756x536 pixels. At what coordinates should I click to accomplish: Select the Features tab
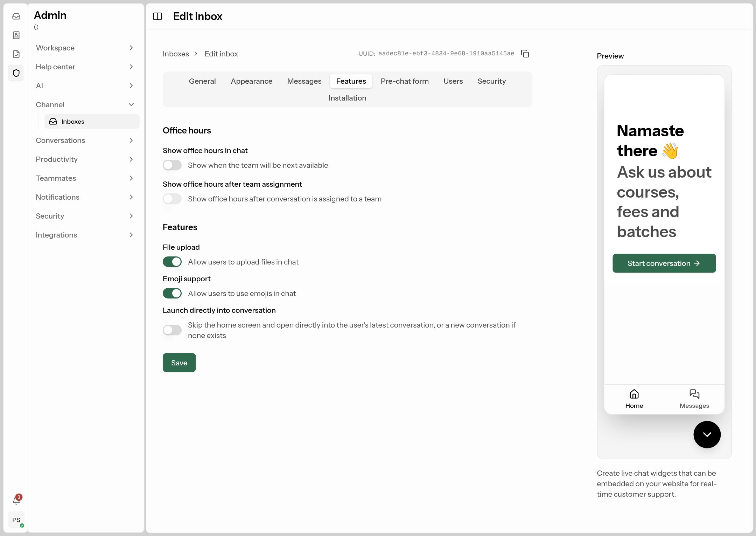click(351, 81)
